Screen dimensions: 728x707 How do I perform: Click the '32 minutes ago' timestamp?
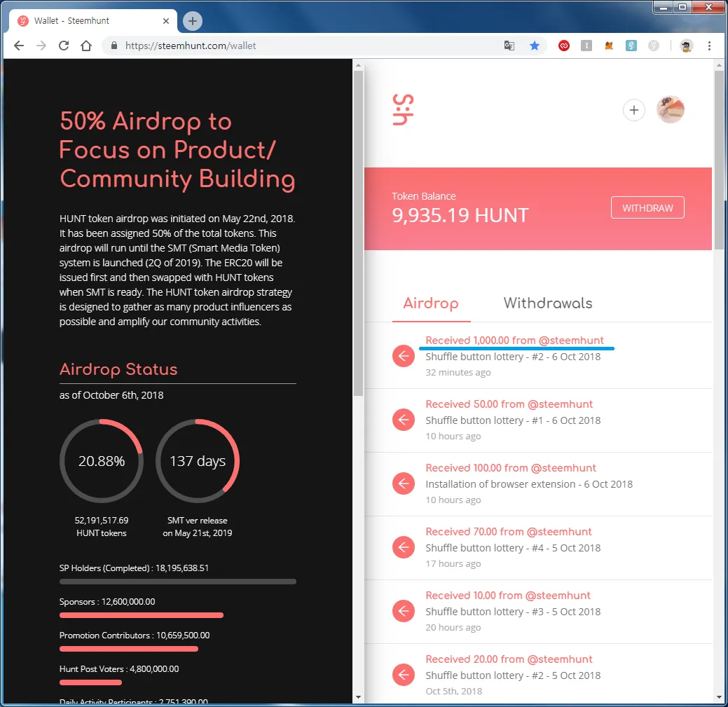tap(458, 372)
